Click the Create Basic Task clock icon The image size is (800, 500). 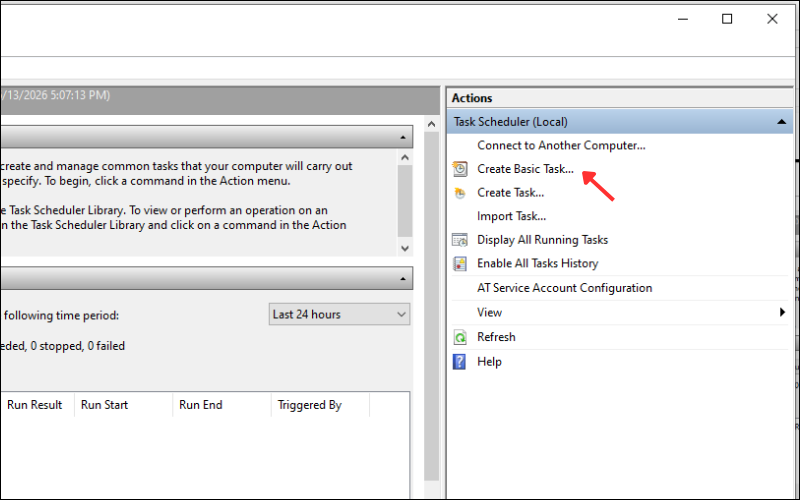(x=460, y=169)
